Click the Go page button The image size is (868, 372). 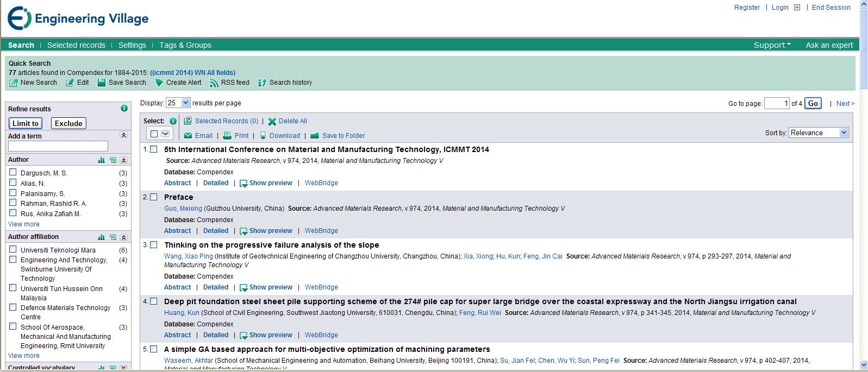click(813, 103)
